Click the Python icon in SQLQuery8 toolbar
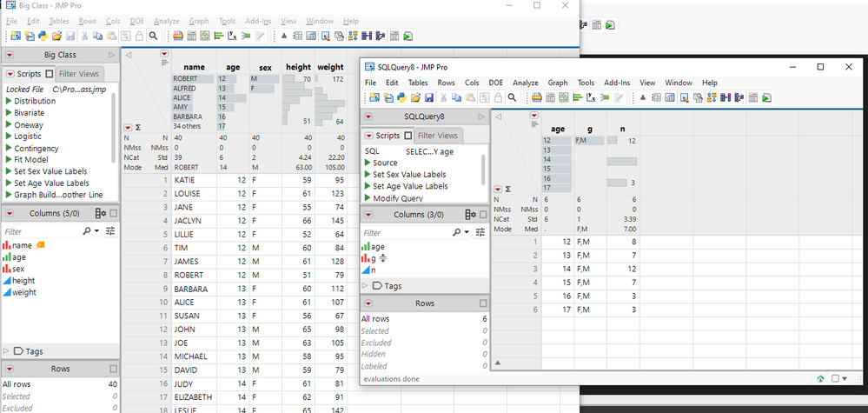This screenshot has width=868, height=413. tap(402, 97)
